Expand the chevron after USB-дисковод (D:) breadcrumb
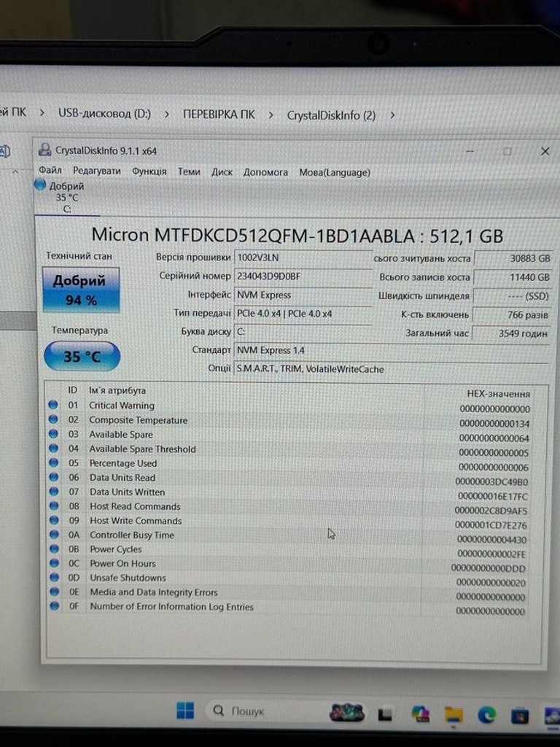This screenshot has height=747, width=560. (167, 115)
